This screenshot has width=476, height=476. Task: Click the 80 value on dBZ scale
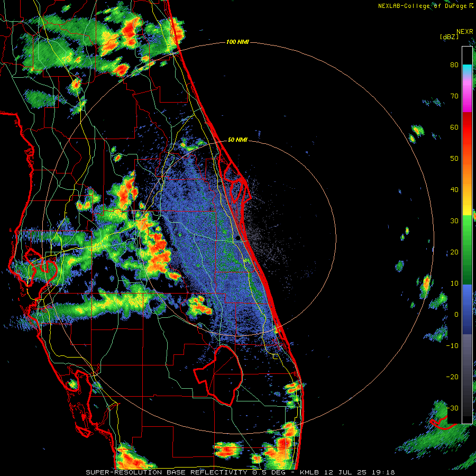click(x=454, y=65)
